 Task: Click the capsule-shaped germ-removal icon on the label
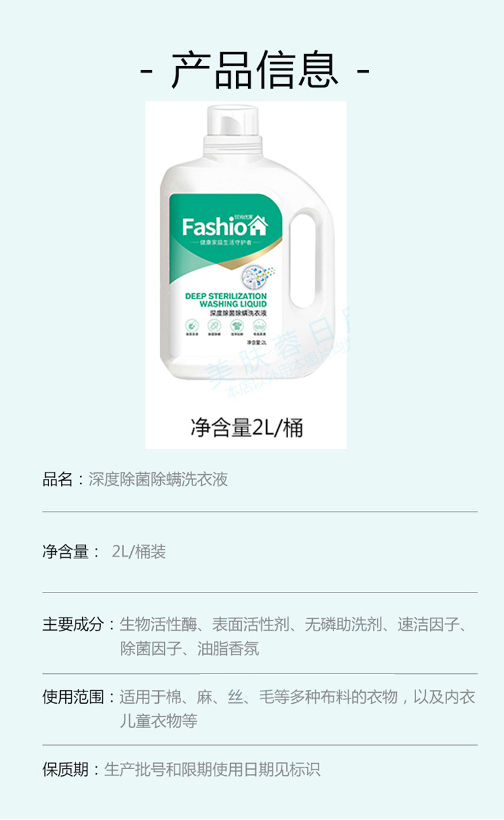tap(213, 325)
